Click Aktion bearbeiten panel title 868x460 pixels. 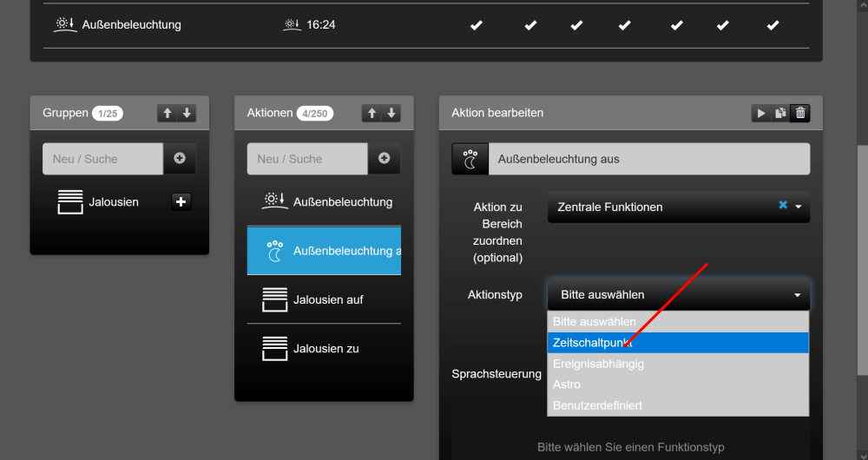point(497,113)
